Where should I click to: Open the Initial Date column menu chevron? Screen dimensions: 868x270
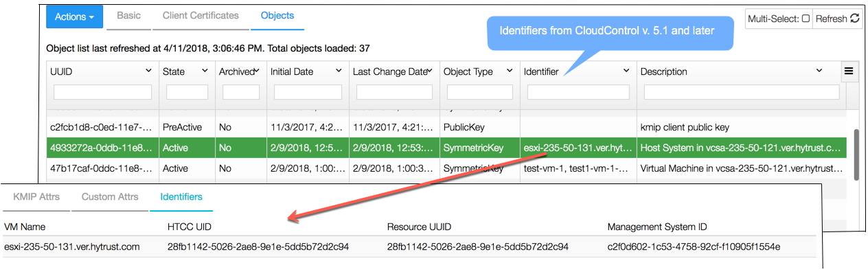(x=339, y=71)
